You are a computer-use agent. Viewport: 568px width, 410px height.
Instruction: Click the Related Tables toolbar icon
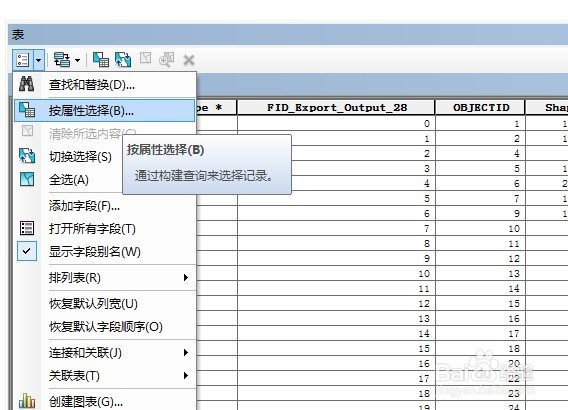(x=62, y=60)
